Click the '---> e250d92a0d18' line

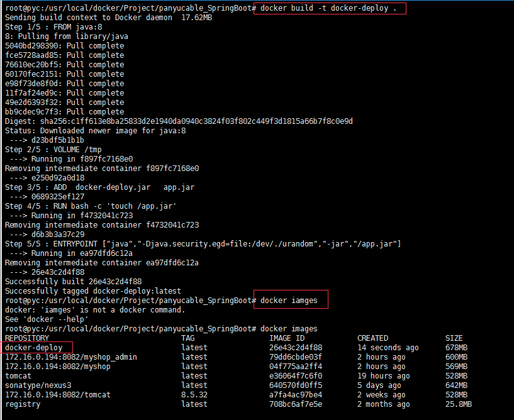click(47, 178)
